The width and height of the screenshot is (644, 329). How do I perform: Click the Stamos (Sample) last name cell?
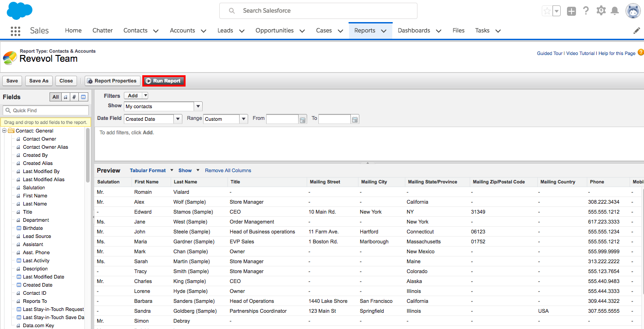click(193, 212)
